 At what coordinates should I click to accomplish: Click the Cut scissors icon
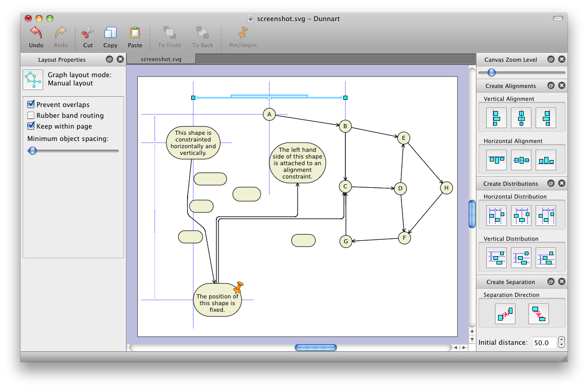tap(88, 33)
